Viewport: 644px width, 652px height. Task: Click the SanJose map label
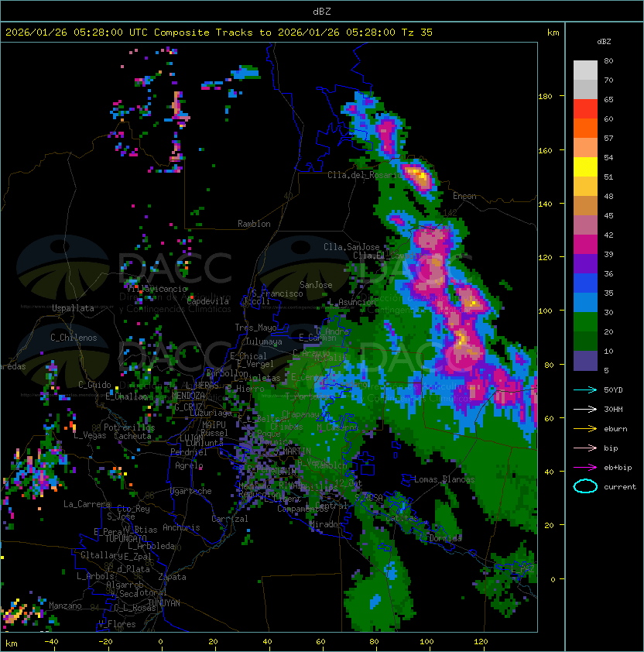coord(316,285)
